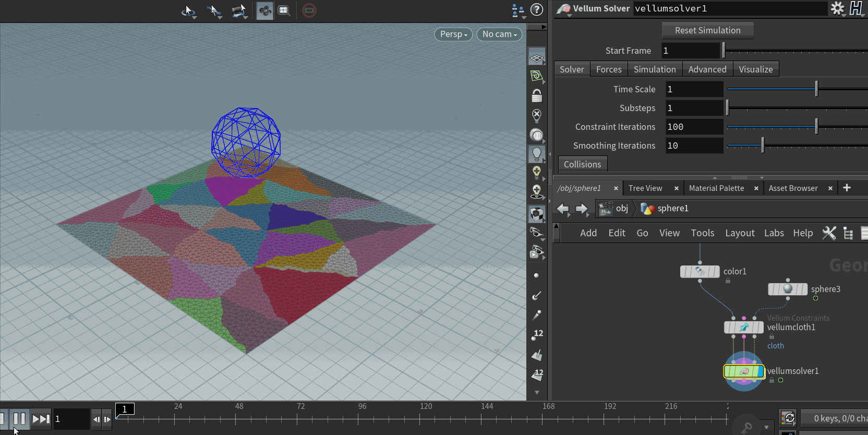
Task: Select the color1 node
Action: [x=700, y=272]
